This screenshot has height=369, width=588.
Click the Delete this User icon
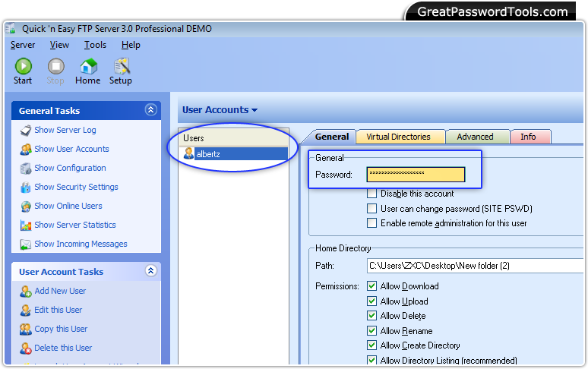[x=26, y=348]
